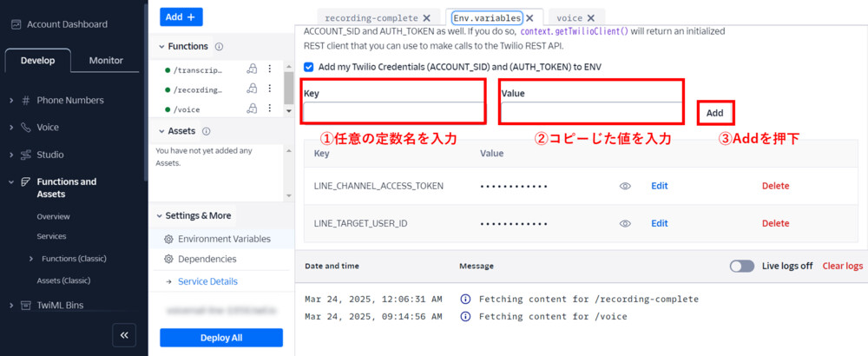Click the Value input field
Viewport: 868px width, 356px height.
pyautogui.click(x=591, y=112)
